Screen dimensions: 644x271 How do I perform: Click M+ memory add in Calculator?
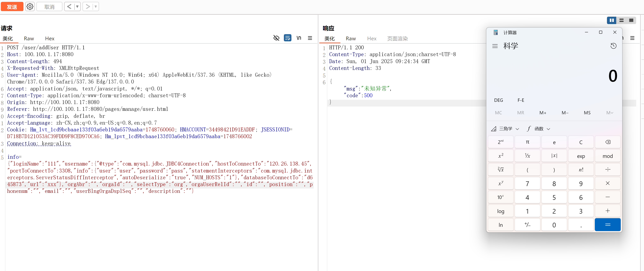543,113
